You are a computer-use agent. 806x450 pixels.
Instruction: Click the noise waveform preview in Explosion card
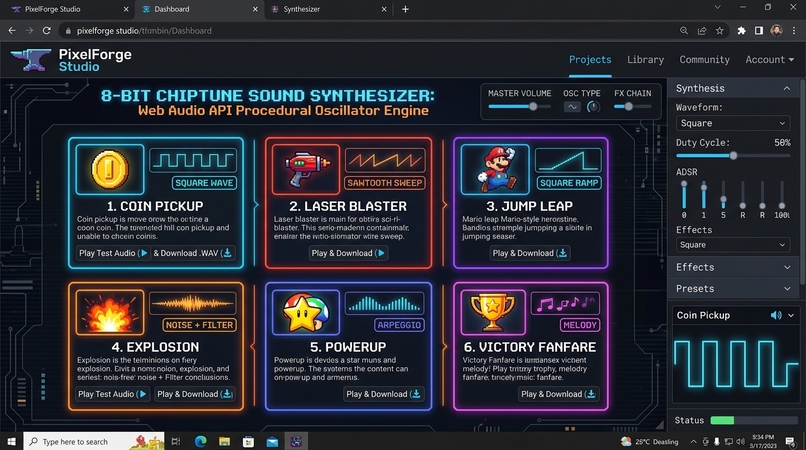tap(193, 303)
